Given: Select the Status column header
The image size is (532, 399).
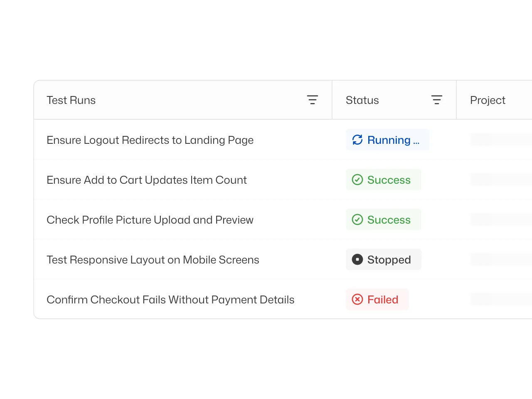Looking at the screenshot, I should coord(362,100).
